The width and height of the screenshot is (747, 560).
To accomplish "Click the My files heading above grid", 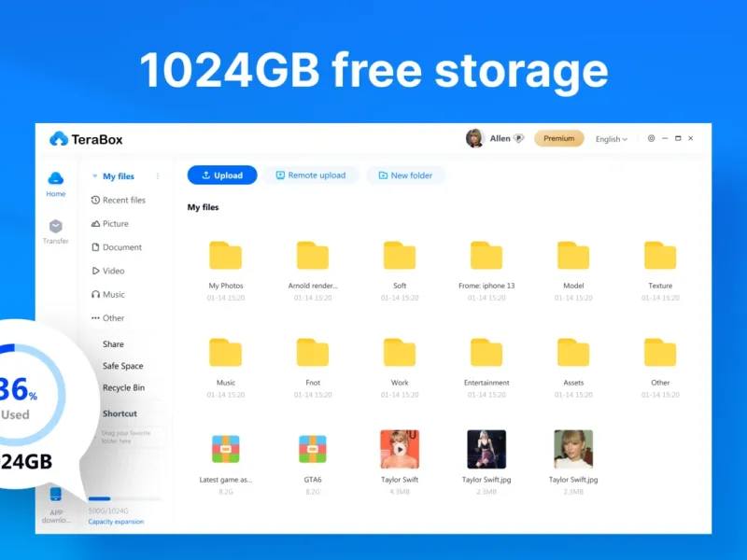I will pos(203,207).
